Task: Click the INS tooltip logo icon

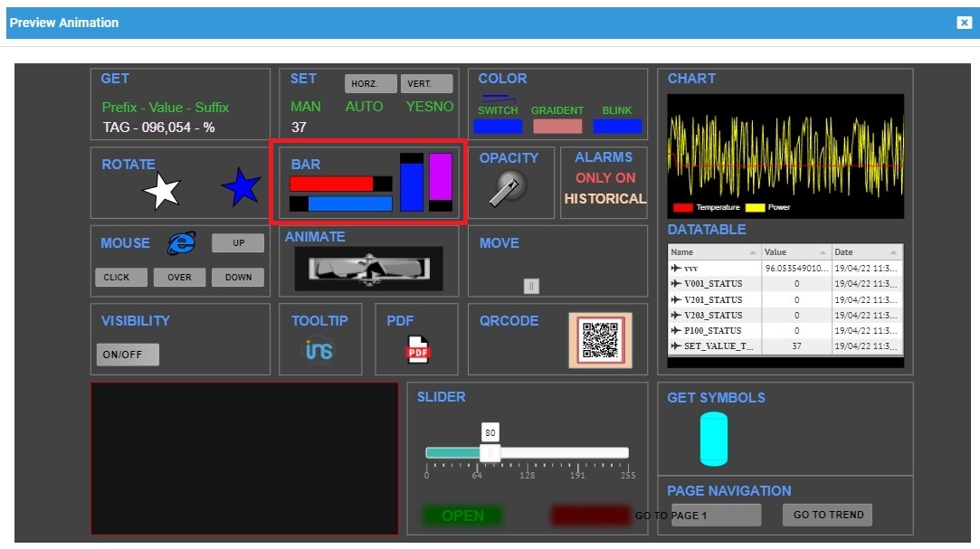Action: [x=319, y=349]
